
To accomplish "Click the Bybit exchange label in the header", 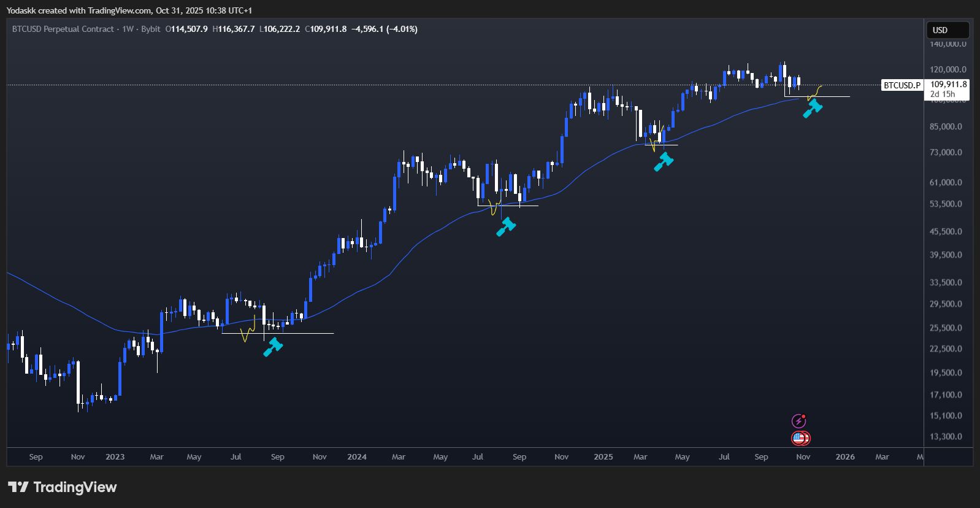I will click(x=150, y=29).
